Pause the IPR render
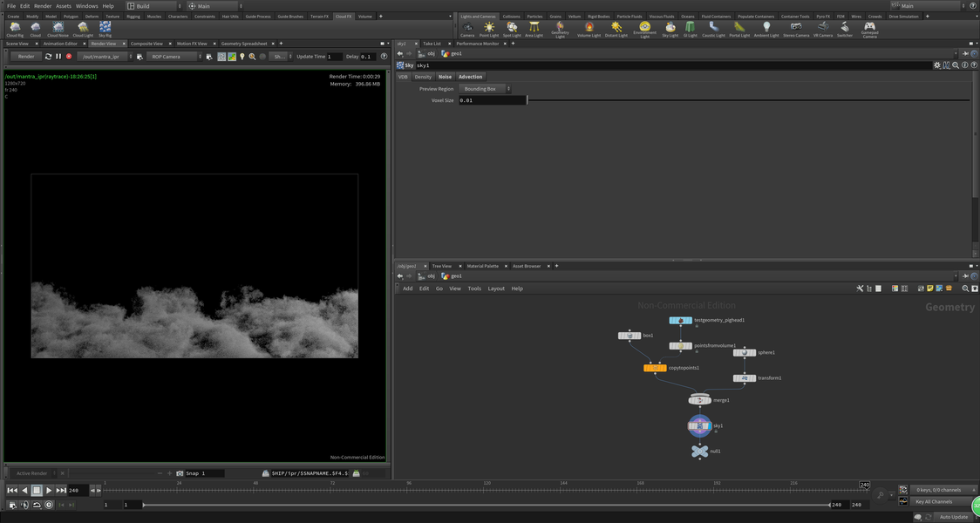Image resolution: width=980 pixels, height=523 pixels. 58,57
